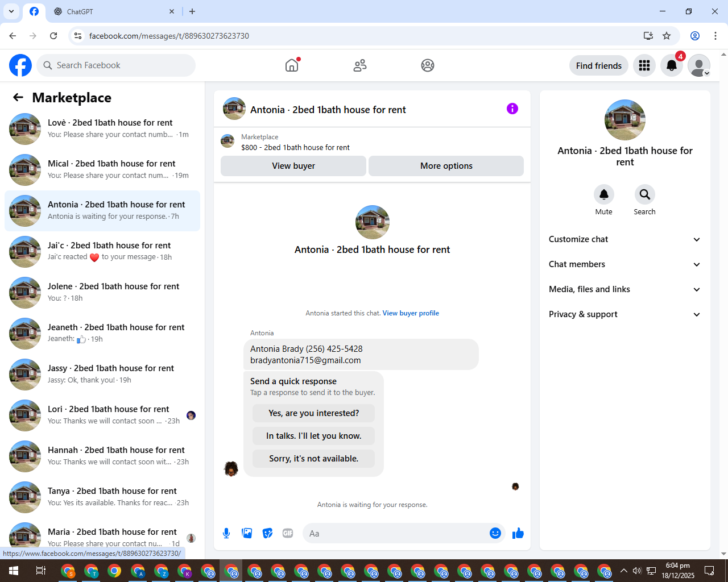This screenshot has height=582, width=728.
Task: Open the Facebook menu grid icon
Action: pos(644,65)
